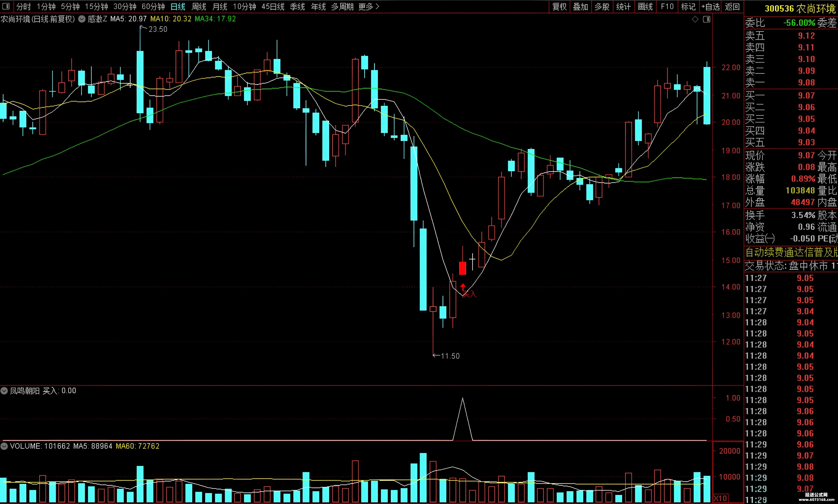Switch to the 60分钟 period tab
Viewport: 838px width, 504px height.
click(x=153, y=7)
